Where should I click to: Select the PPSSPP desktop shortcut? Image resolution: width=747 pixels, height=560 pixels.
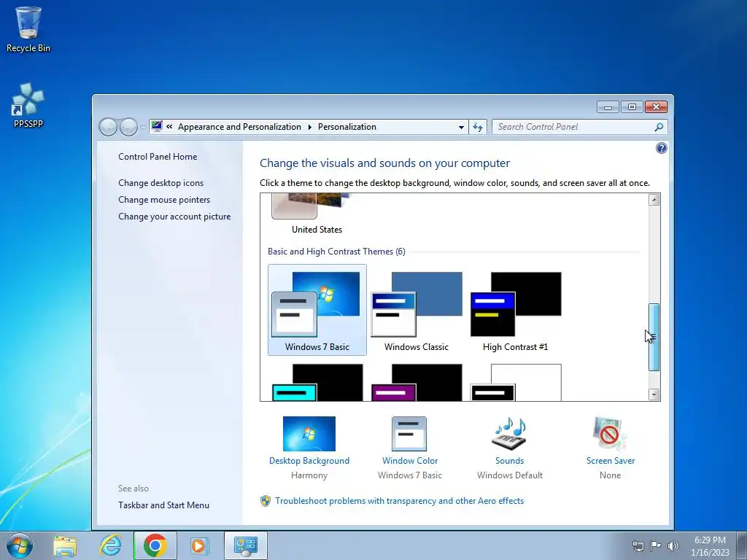tap(28, 105)
